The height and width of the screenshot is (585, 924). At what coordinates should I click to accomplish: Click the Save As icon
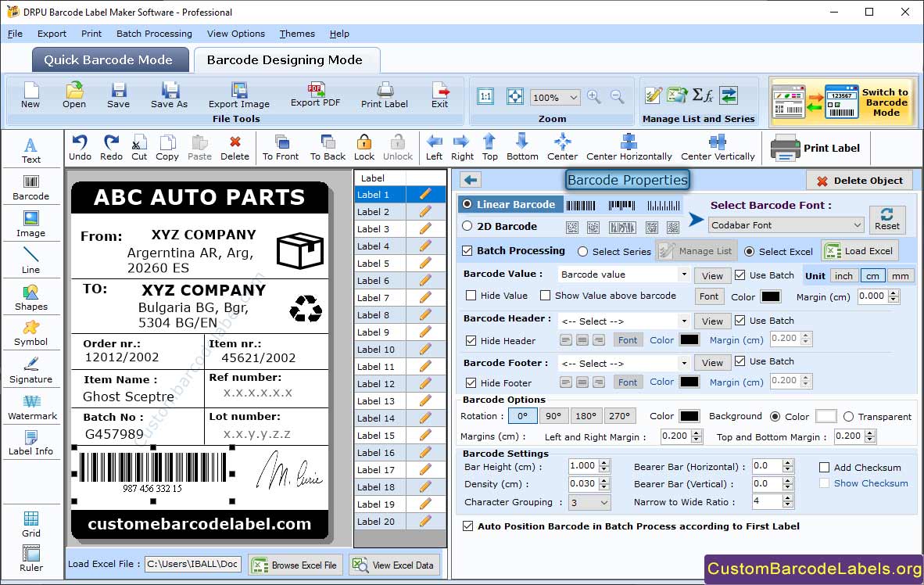(169, 95)
